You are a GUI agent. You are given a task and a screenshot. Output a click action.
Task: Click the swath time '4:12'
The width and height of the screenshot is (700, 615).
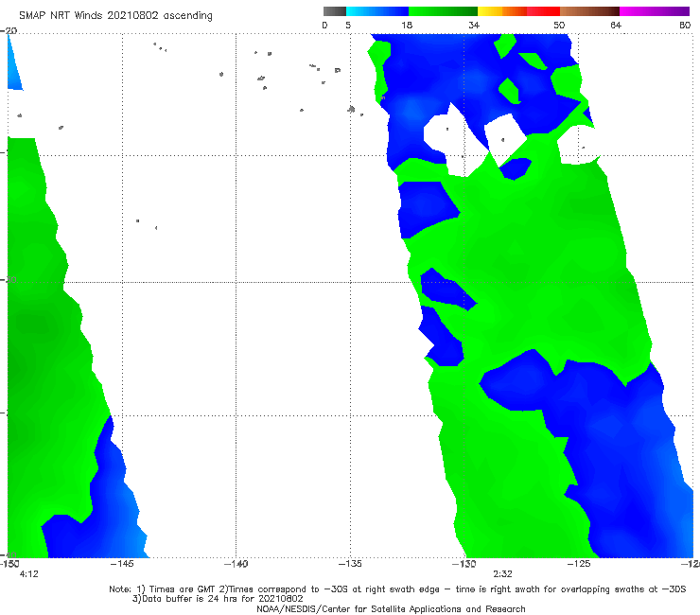point(29,574)
